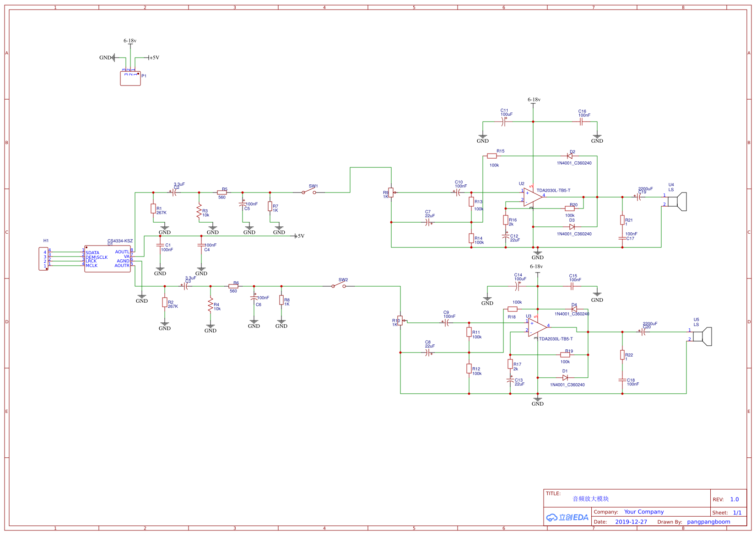Select resistor R2 267K symbol

point(165,302)
